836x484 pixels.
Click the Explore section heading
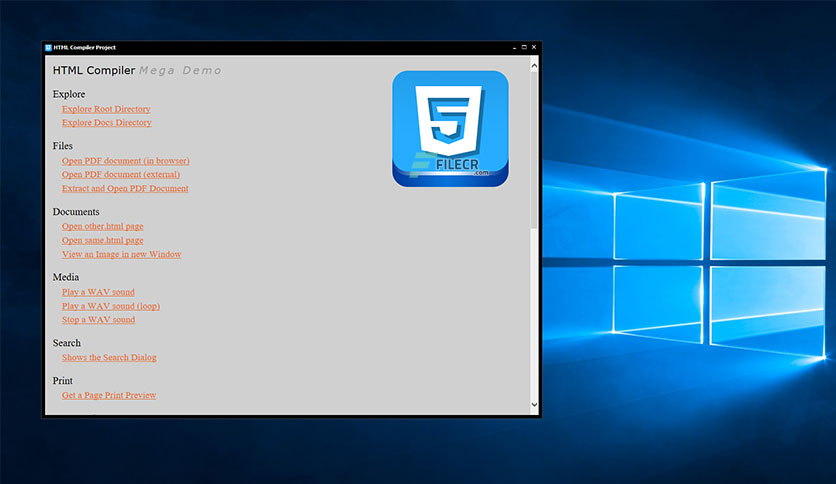click(x=69, y=94)
